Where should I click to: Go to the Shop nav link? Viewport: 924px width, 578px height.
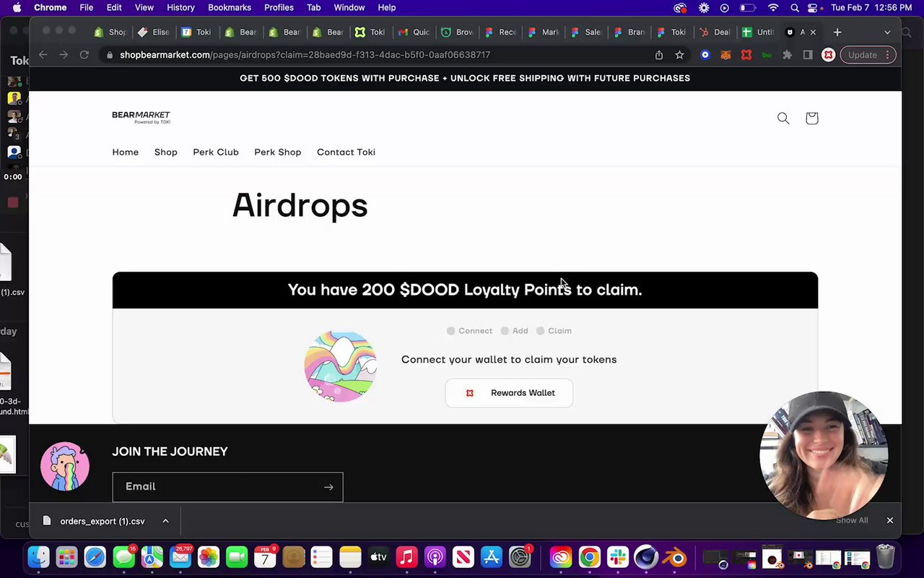(165, 152)
